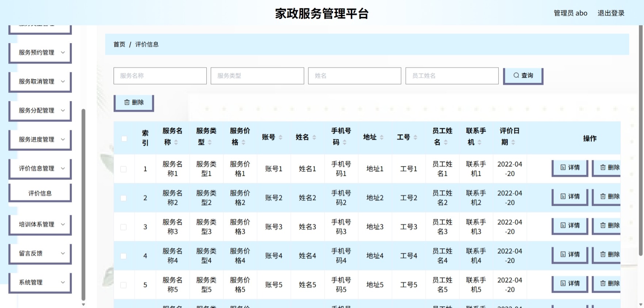Click the page vertical scrollbar on right edge

point(641,140)
